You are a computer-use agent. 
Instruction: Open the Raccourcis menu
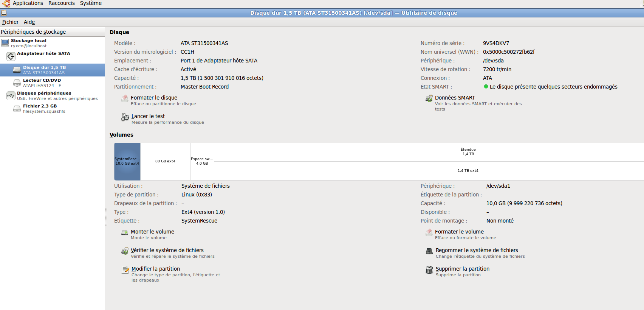62,3
